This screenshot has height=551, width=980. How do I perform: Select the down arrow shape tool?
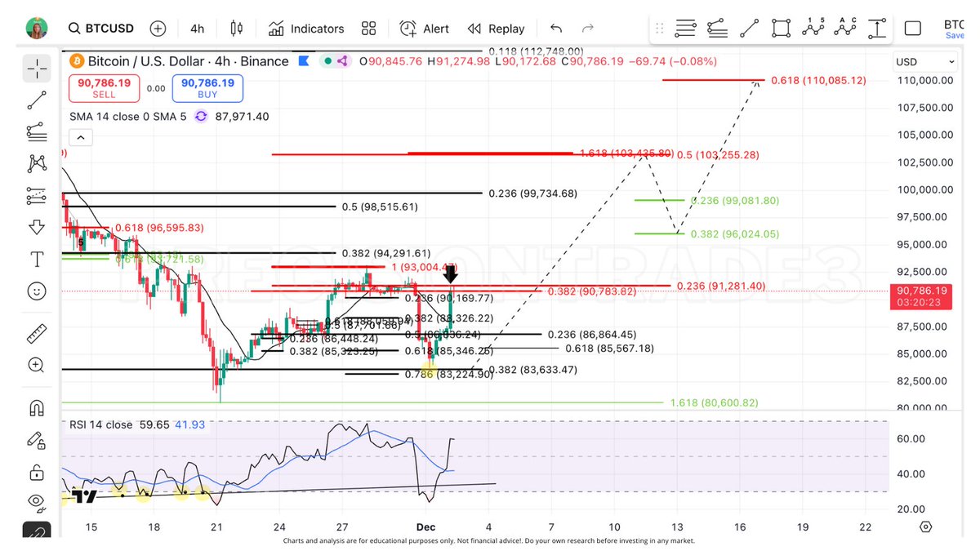37,227
